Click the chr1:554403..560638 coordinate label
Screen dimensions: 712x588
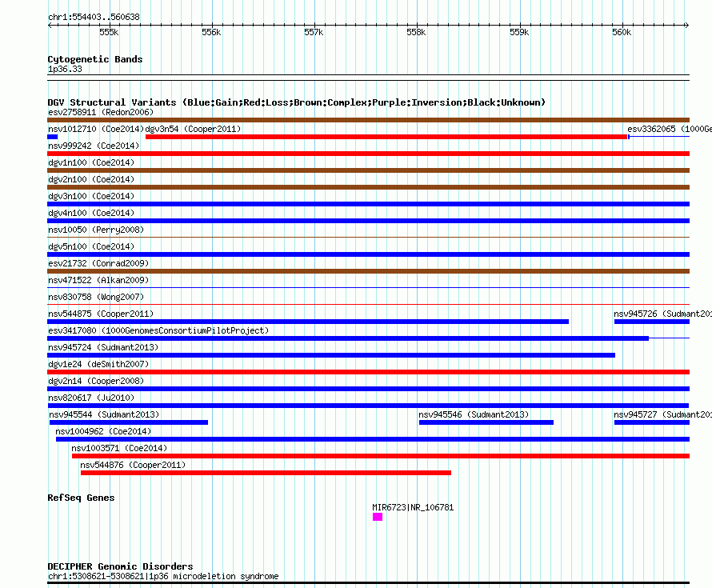[x=94, y=17]
